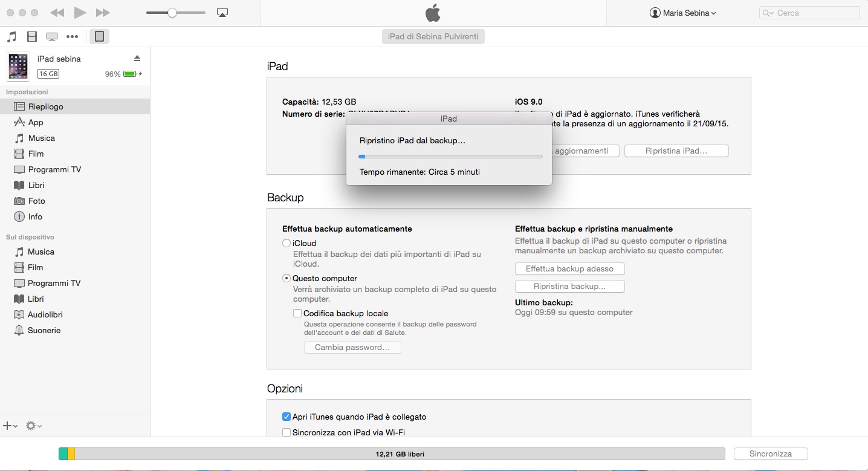Image resolution: width=868 pixels, height=471 pixels.
Task: Open the TV shows monitor icon
Action: pos(52,37)
